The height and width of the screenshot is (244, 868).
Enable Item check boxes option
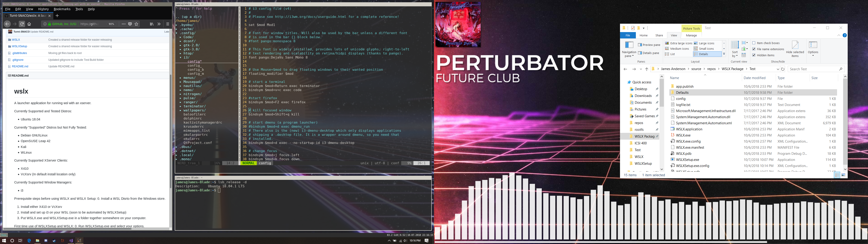(x=754, y=43)
